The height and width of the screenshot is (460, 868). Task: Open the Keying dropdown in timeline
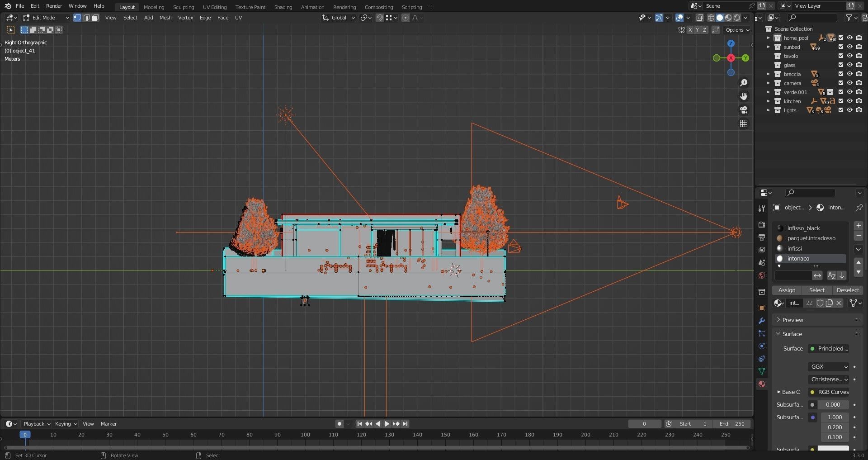(66, 424)
